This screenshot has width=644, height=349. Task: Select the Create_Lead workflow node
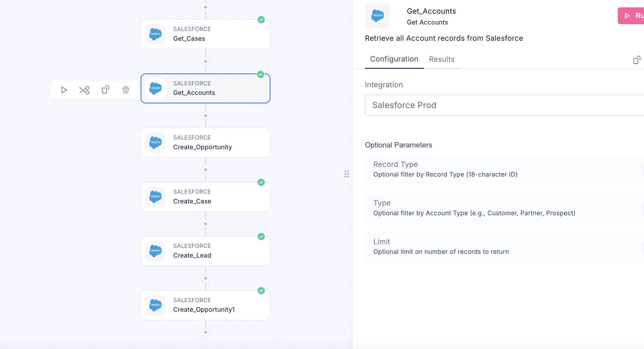click(205, 251)
